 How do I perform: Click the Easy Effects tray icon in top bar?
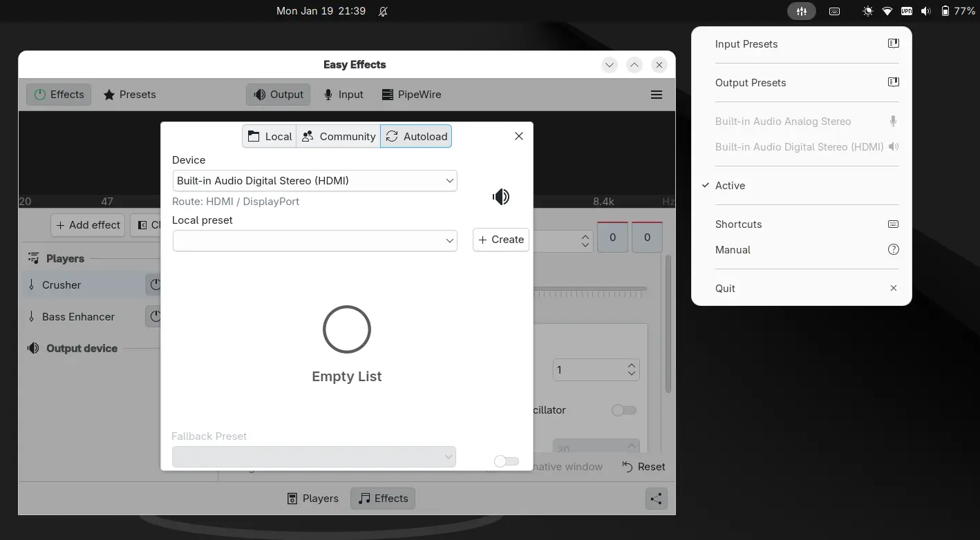point(801,12)
